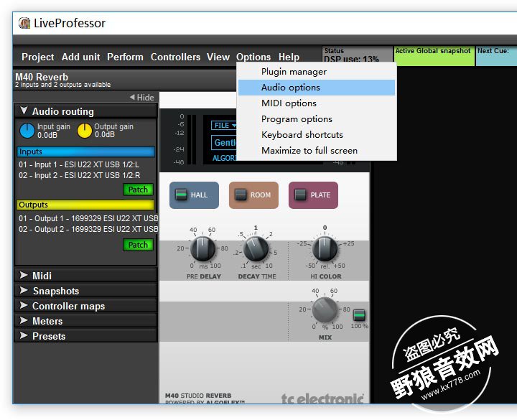Select output 01 - Output 1 row
517x420 pixels.
(88, 218)
